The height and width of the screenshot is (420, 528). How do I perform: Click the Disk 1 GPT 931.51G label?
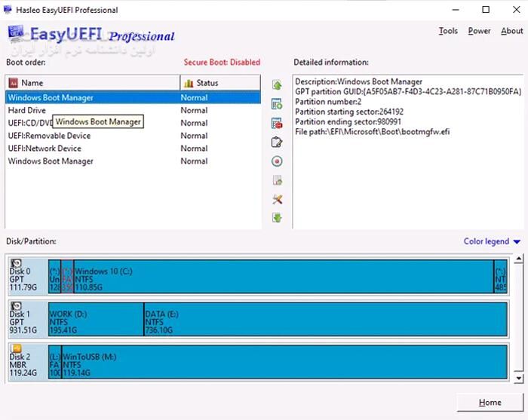[23, 322]
